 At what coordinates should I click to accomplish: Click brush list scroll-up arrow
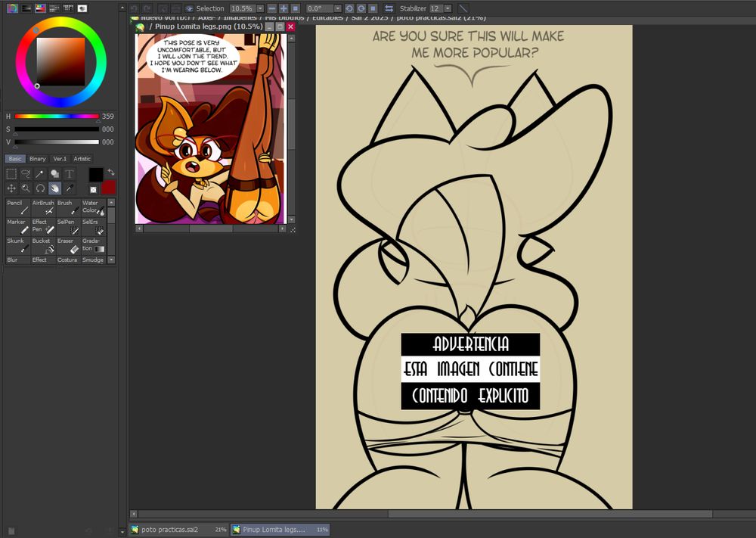pyautogui.click(x=111, y=202)
